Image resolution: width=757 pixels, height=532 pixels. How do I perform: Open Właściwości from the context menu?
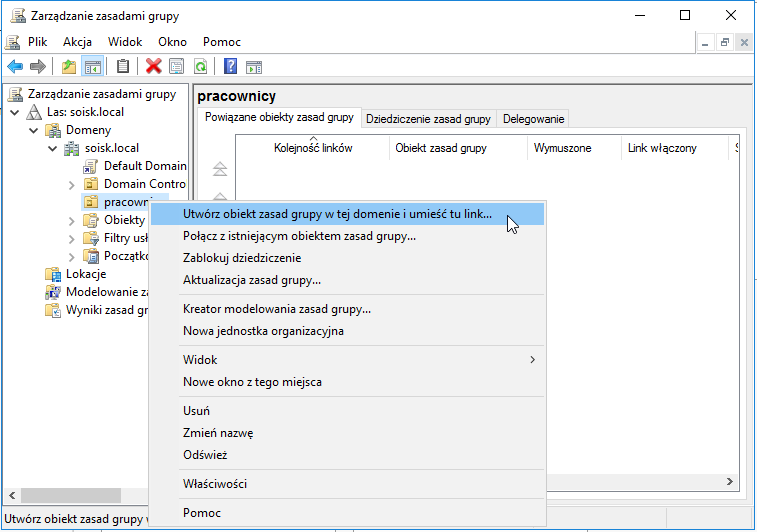[347, 484]
